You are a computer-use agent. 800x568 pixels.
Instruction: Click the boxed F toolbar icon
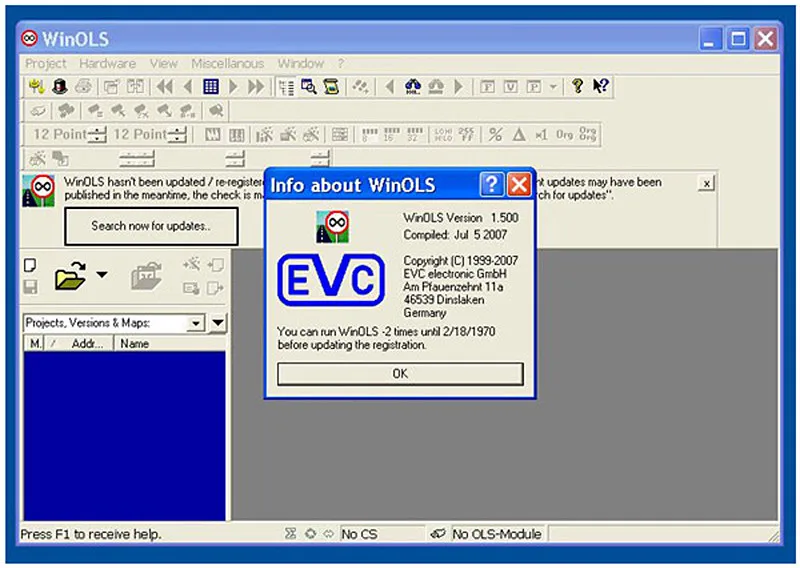tap(488, 87)
